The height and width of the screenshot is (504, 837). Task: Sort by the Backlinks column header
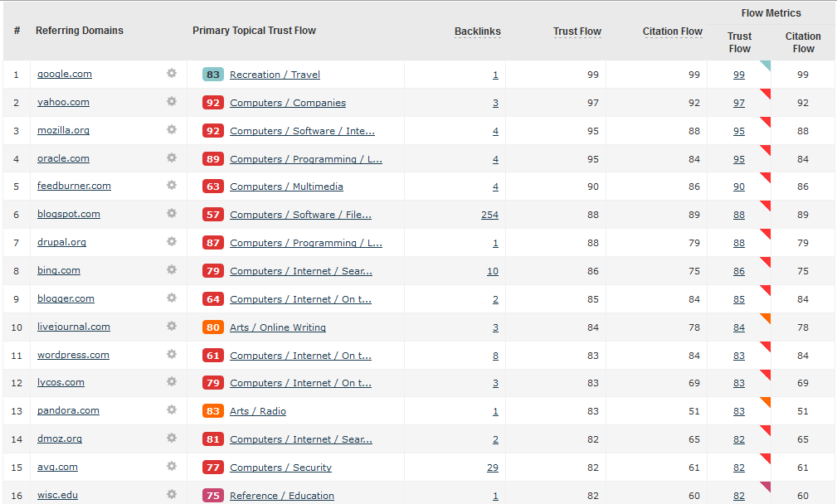[478, 31]
